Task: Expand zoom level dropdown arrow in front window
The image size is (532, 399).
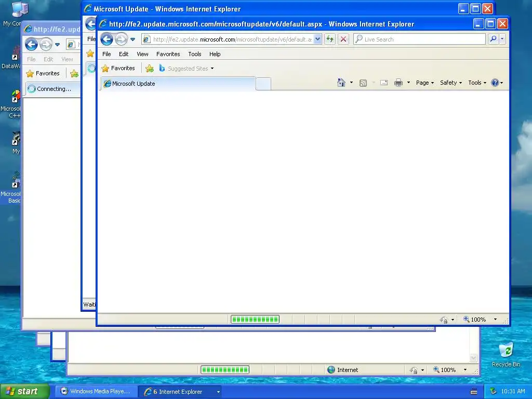Action: [x=495, y=320]
